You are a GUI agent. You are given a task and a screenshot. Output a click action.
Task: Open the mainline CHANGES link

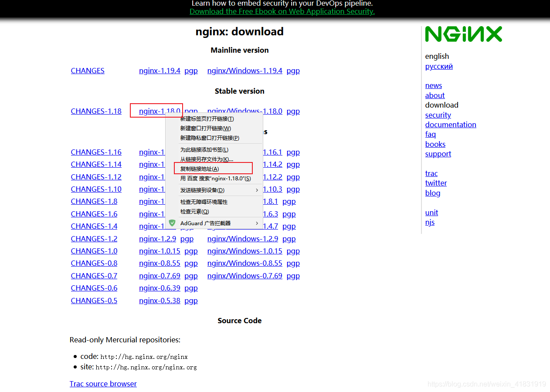pyautogui.click(x=88, y=71)
